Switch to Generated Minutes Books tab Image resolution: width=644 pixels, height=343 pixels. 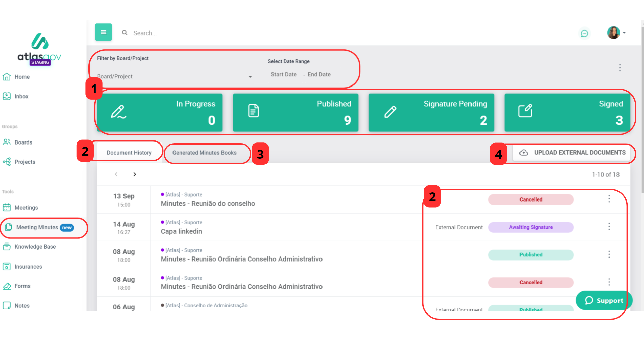[x=204, y=153]
